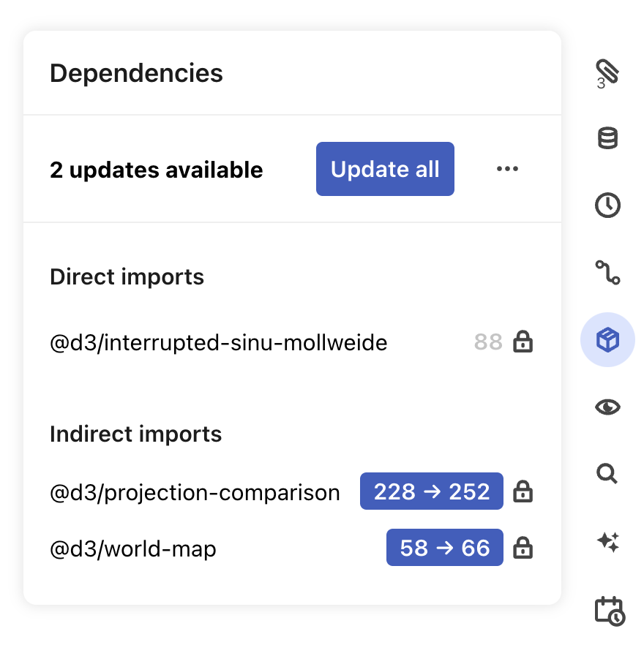644x645 pixels.
Task: Toggle the lock on @d3/projection-comparison
Action: (524, 491)
